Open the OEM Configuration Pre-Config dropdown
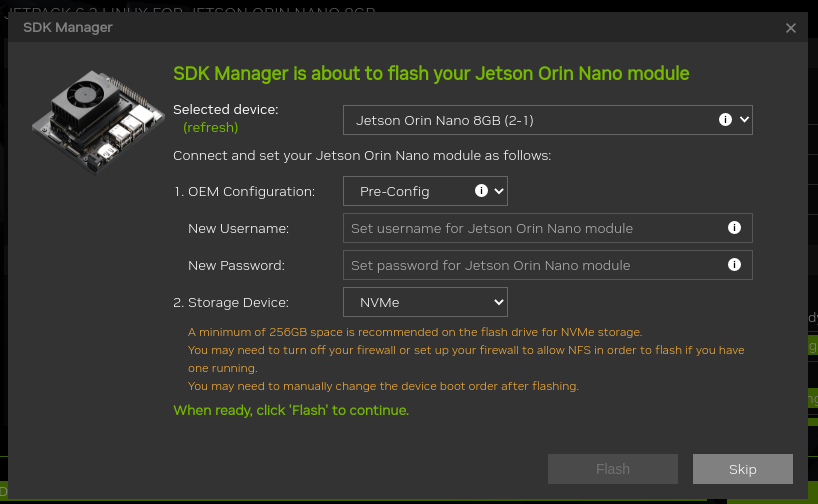 (x=425, y=191)
